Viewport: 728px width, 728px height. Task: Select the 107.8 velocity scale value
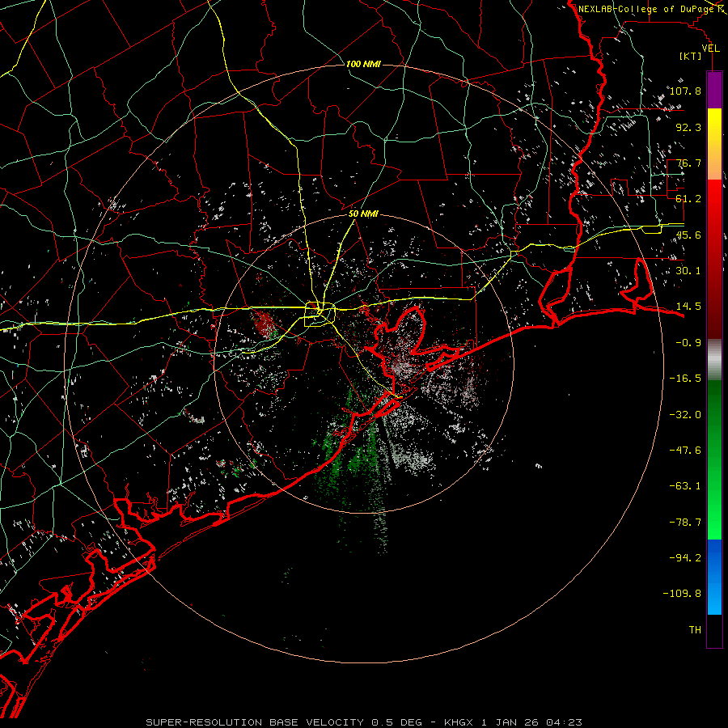point(685,91)
